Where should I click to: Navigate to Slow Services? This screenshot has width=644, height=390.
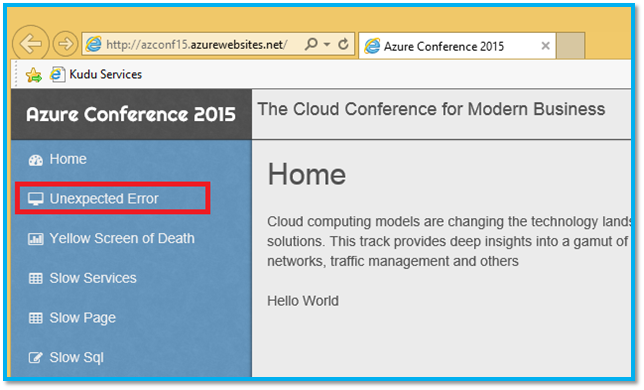point(93,278)
